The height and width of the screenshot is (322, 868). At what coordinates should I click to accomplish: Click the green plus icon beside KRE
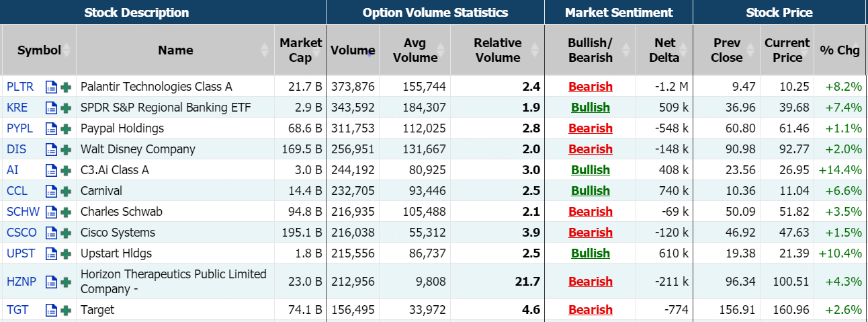click(66, 108)
